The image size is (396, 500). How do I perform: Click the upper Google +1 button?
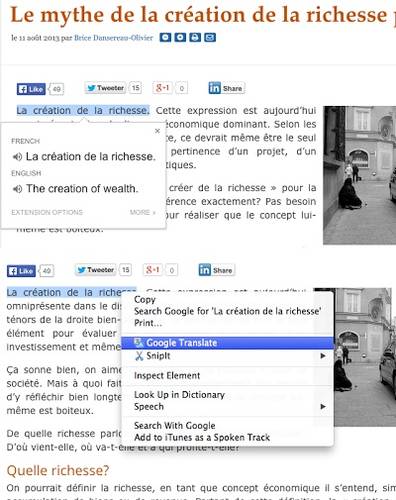click(x=162, y=88)
